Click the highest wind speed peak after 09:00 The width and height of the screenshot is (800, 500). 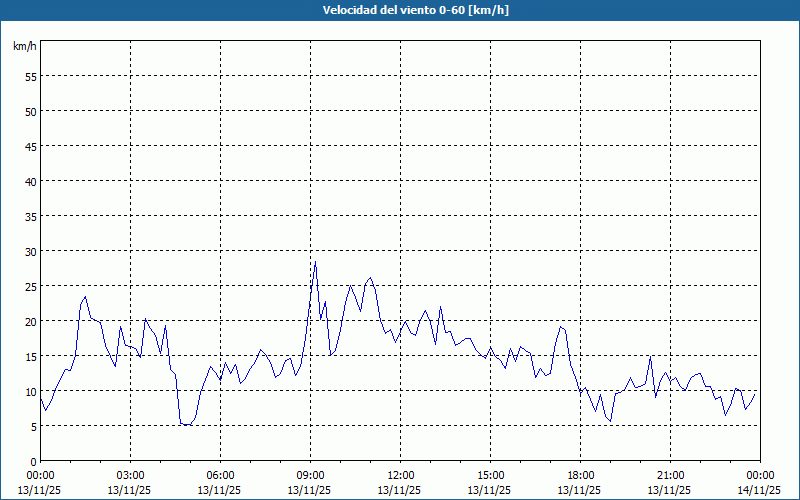point(316,262)
